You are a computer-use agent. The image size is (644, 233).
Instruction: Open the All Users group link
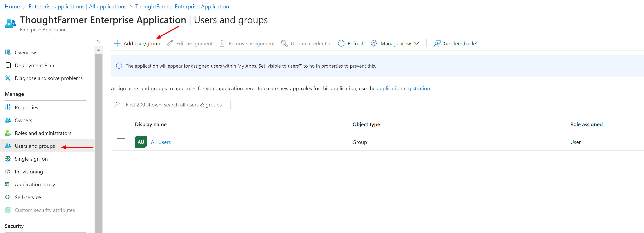pos(161,142)
